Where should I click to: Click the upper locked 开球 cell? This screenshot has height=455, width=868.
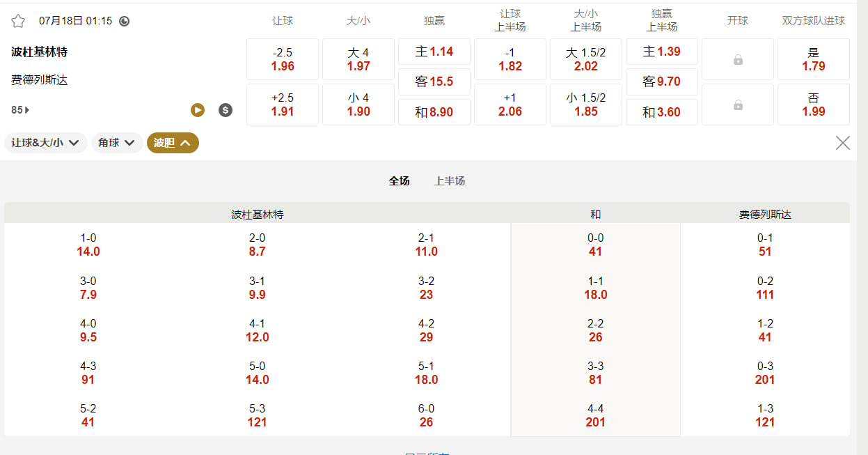tap(738, 59)
